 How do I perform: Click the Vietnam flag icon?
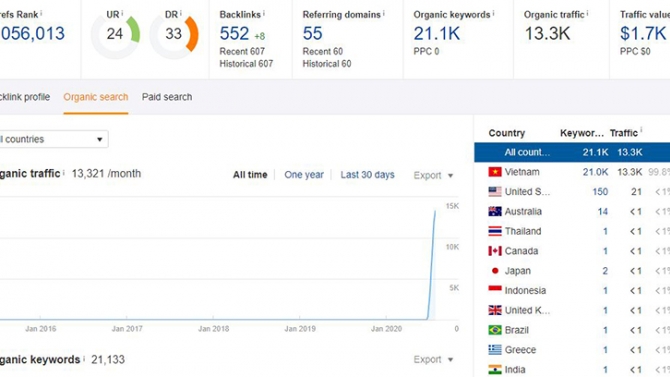click(x=495, y=172)
